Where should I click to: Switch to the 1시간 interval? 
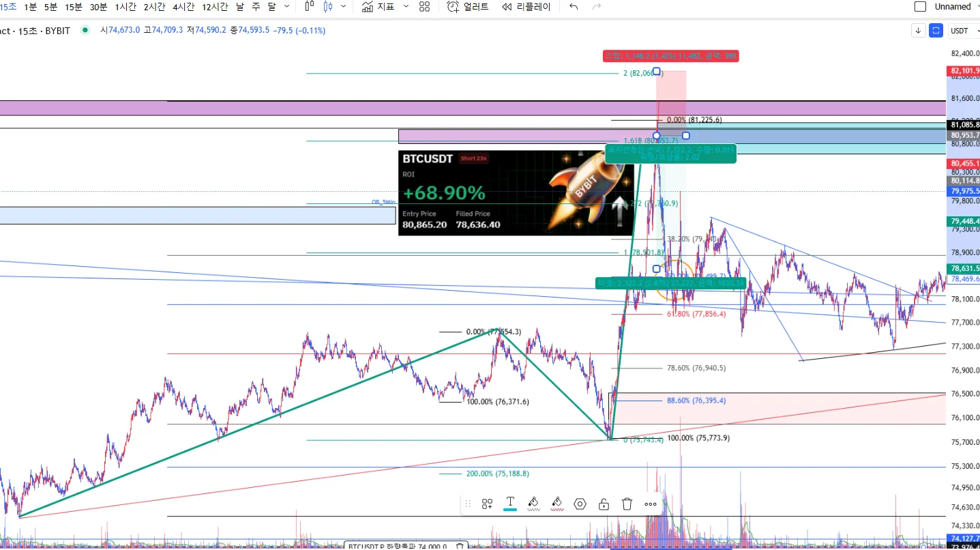pos(125,7)
